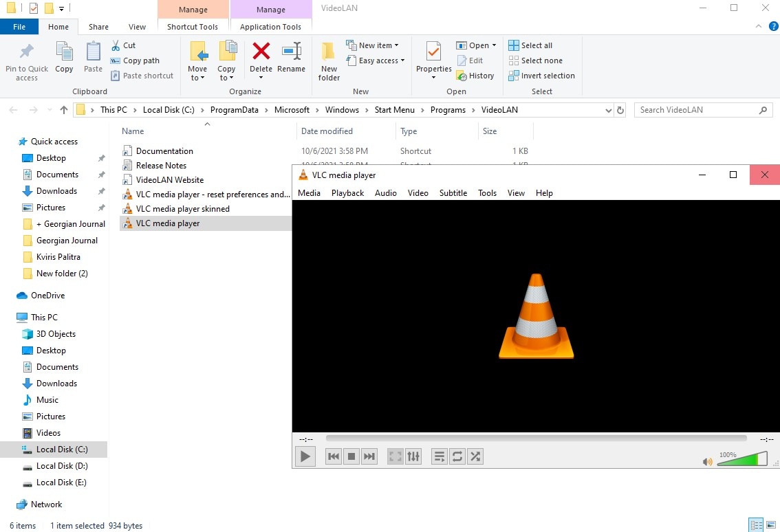Open the Copy to dropdown

tap(226, 60)
